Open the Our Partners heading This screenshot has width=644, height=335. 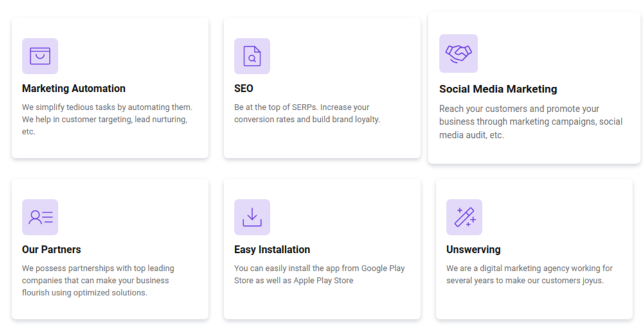coord(51,250)
